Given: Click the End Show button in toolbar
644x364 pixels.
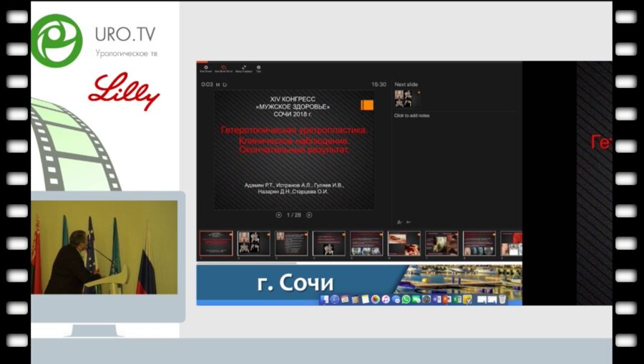Looking at the screenshot, I should click(x=205, y=69).
